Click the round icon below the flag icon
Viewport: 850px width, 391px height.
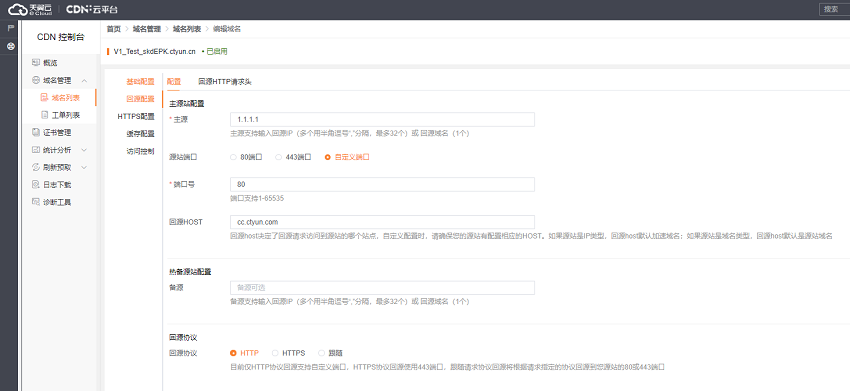[x=10, y=47]
